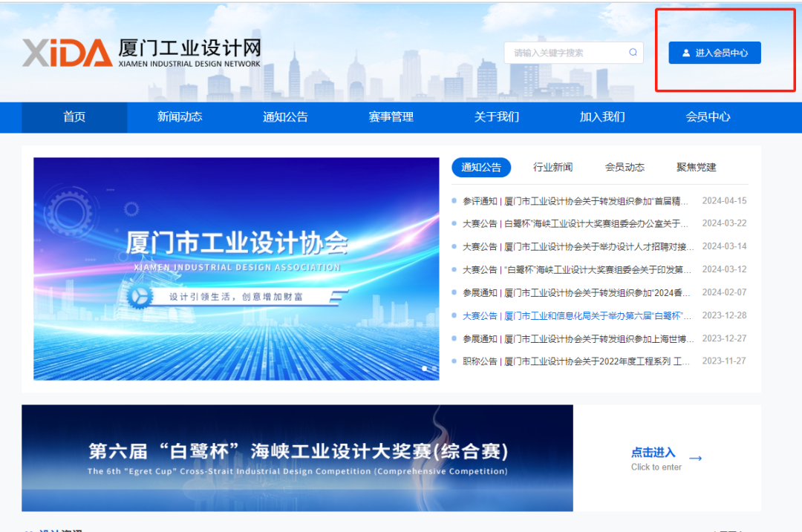Open 关于我们 navigation item
The height and width of the screenshot is (532, 802).
497,117
